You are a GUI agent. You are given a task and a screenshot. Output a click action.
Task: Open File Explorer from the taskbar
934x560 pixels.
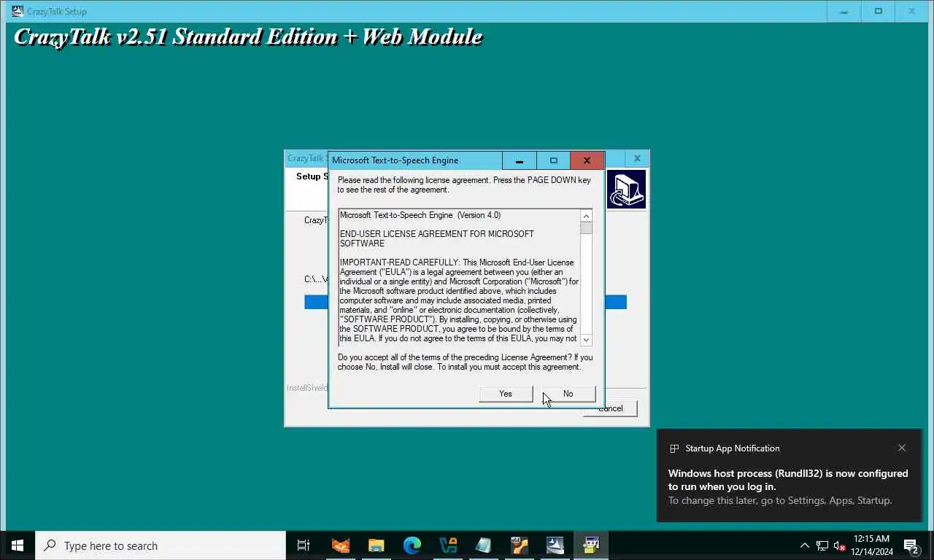(x=376, y=545)
